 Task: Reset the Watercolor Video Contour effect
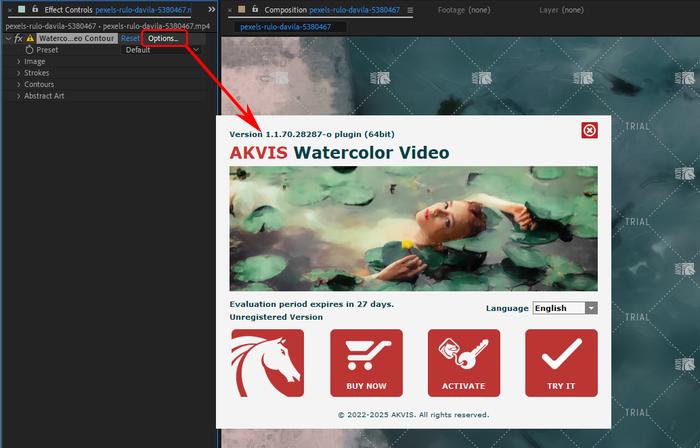[130, 38]
